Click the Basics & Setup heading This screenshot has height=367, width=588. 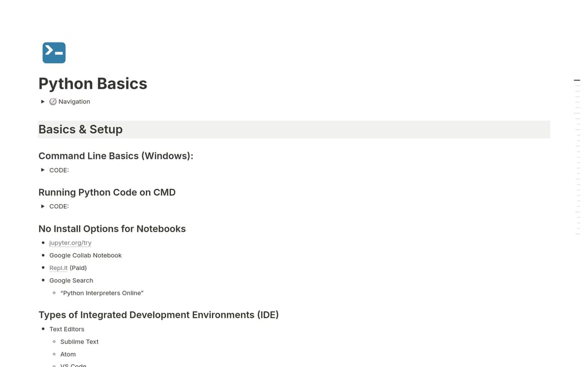(80, 130)
